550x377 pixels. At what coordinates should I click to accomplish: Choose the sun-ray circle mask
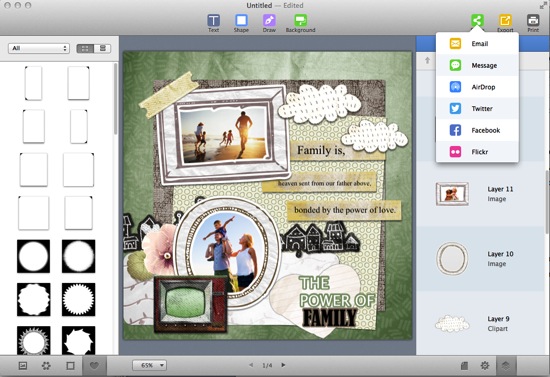pos(33,341)
